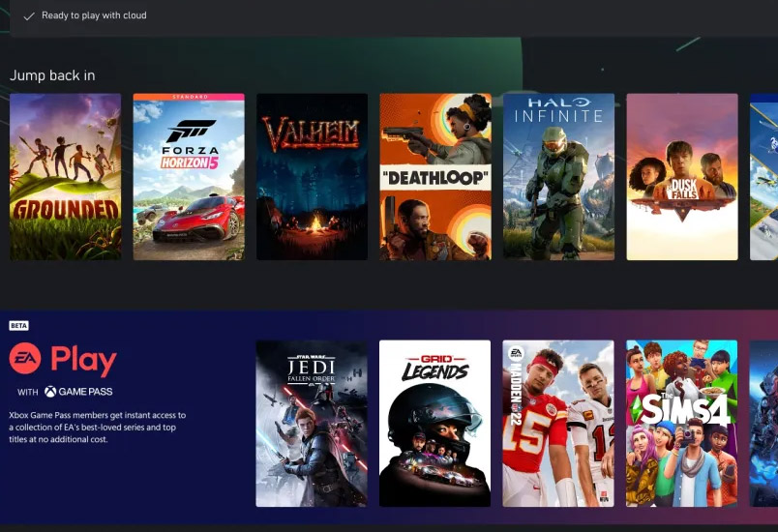The image size is (778, 532).
Task: Open the Madden NFL 22 tile
Action: click(558, 424)
